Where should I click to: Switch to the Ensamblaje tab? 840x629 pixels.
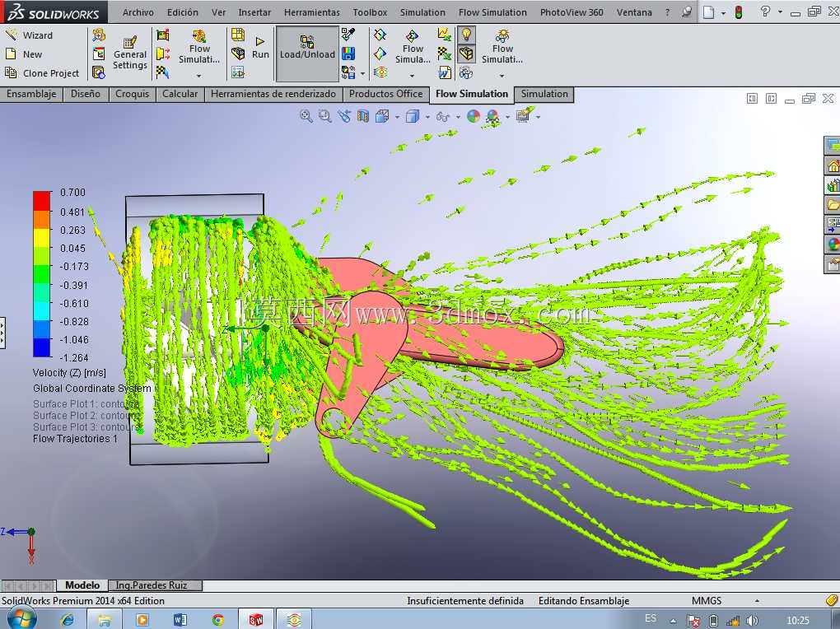(31, 94)
